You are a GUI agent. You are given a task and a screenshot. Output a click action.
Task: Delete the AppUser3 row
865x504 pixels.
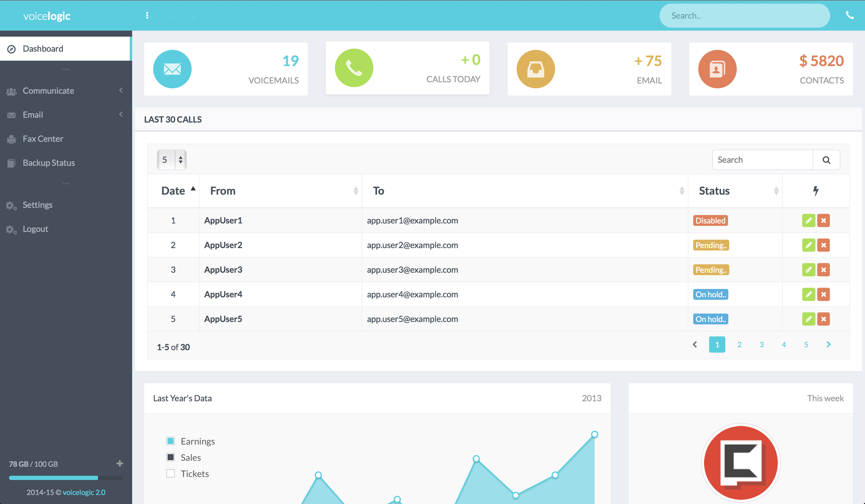click(823, 270)
